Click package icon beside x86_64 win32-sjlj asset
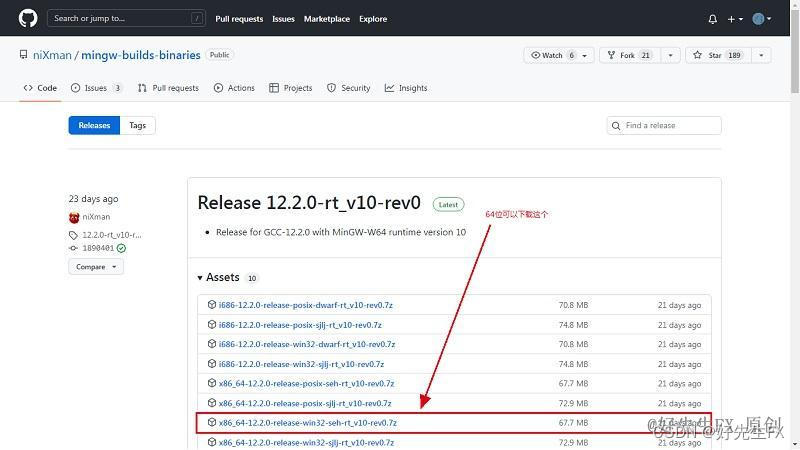This screenshot has width=800, height=450. point(212,442)
